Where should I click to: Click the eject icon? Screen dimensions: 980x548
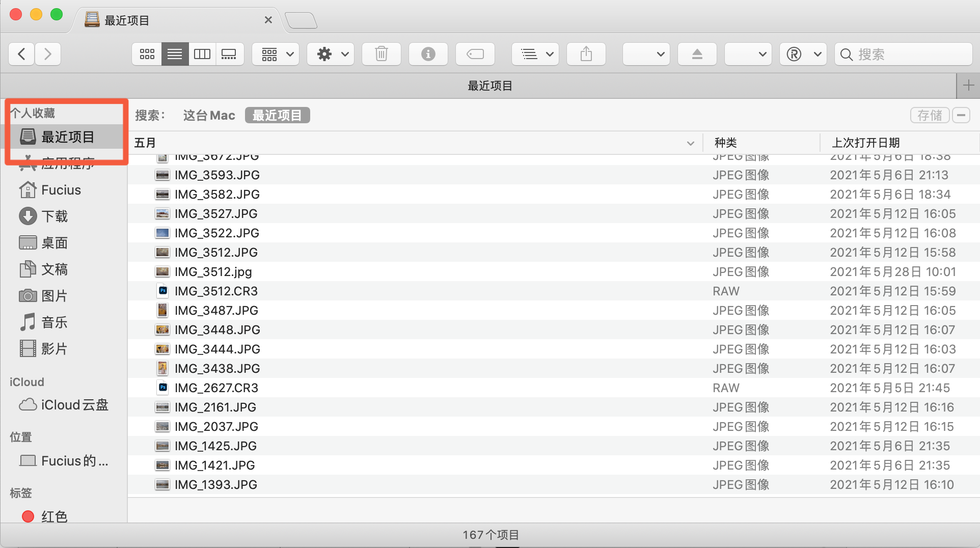697,54
